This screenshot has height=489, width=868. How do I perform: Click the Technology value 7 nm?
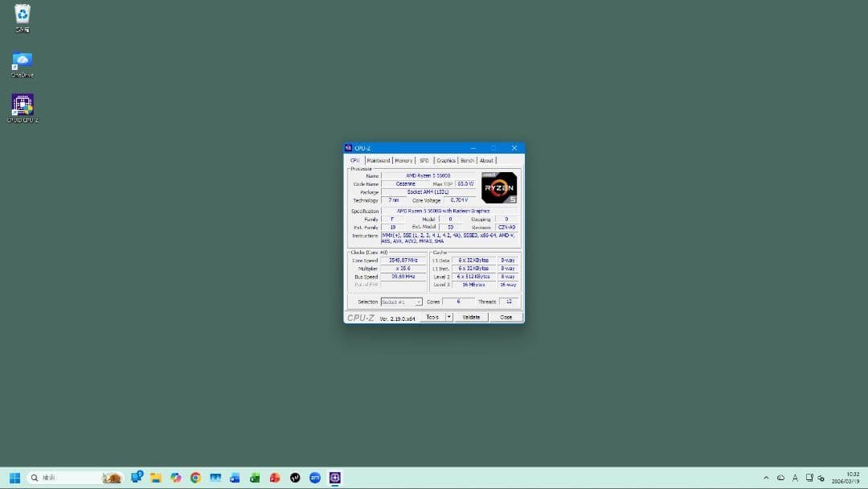(x=393, y=200)
